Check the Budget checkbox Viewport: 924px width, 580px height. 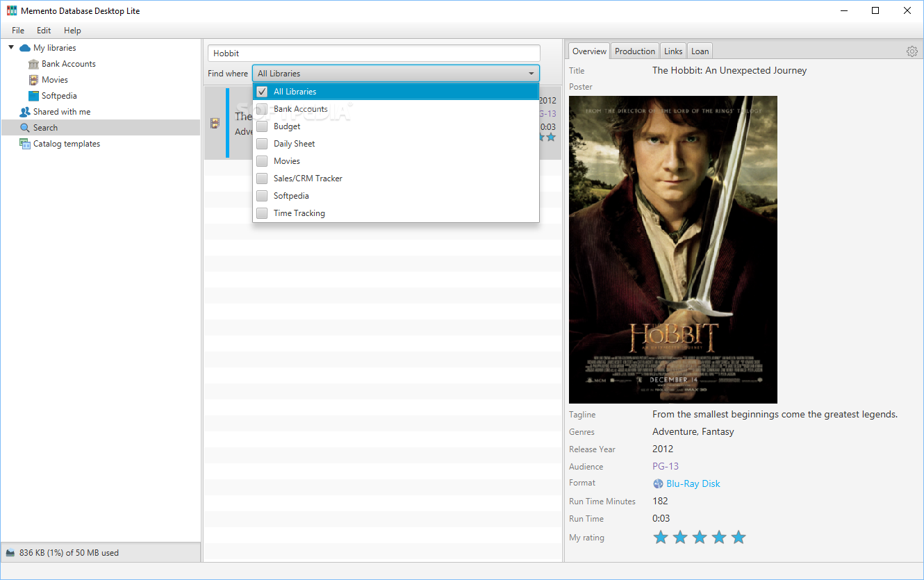point(262,126)
